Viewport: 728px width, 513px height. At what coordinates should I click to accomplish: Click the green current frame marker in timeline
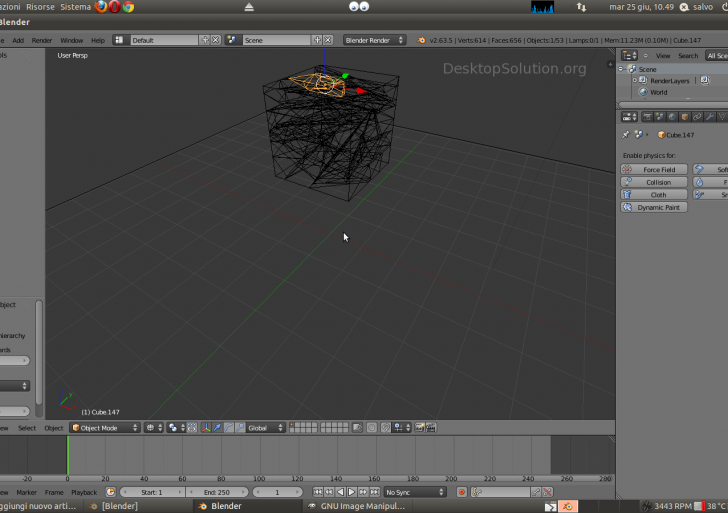pos(67,455)
